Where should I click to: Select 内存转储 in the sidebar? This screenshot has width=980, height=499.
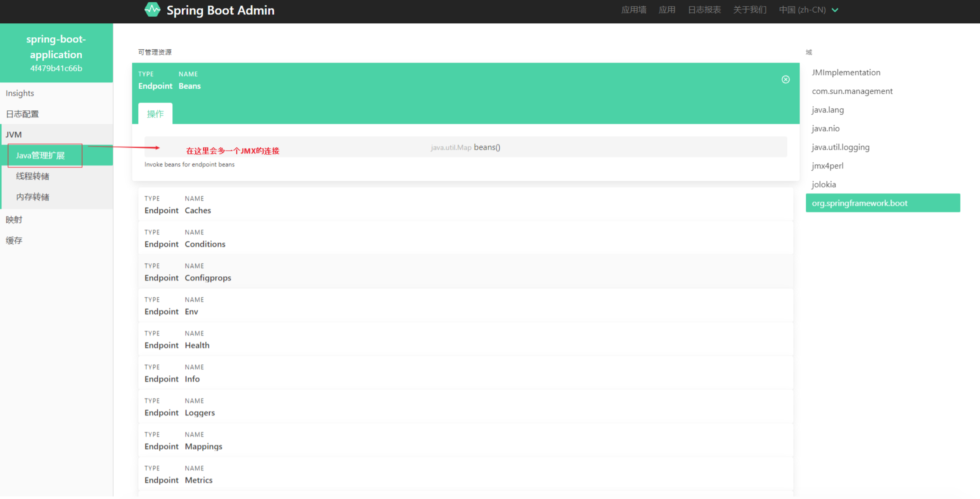pyautogui.click(x=57, y=197)
